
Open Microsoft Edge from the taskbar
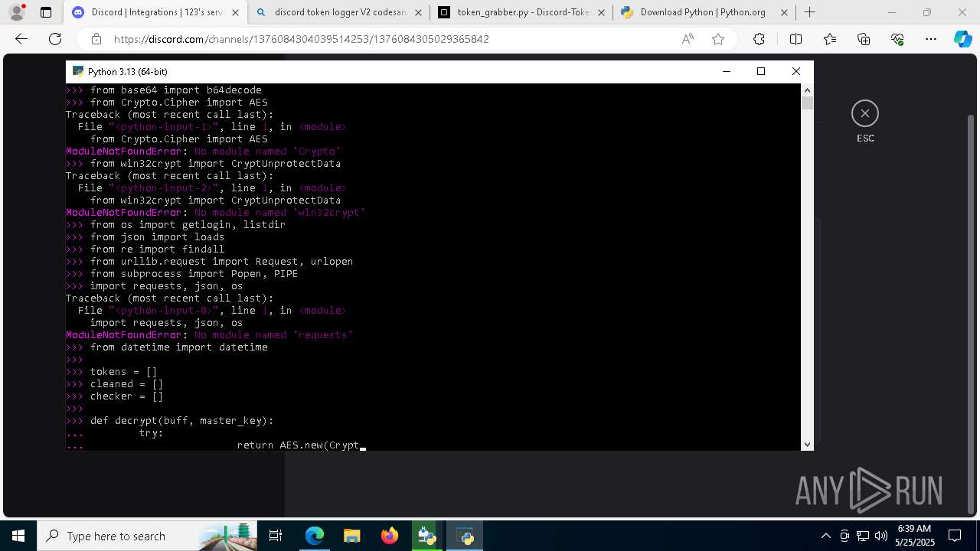(x=315, y=536)
